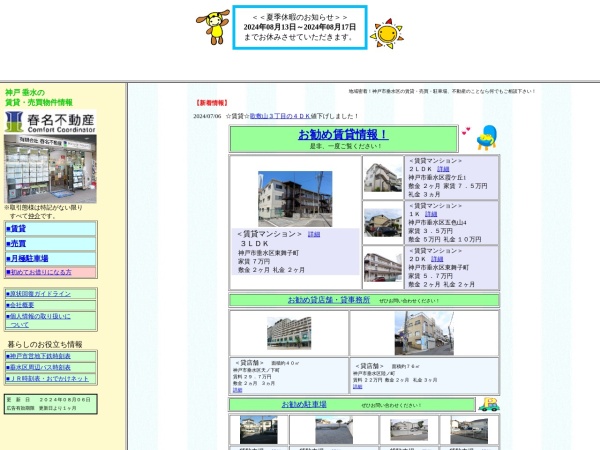Open the 月極駐車場 sidebar menu link
Viewport: 600px width, 450px height.
(27, 258)
